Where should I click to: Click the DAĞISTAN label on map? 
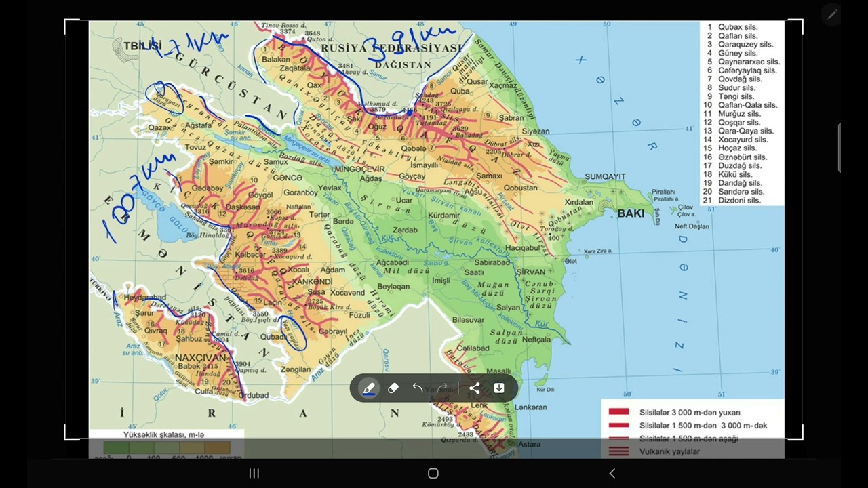(401, 64)
